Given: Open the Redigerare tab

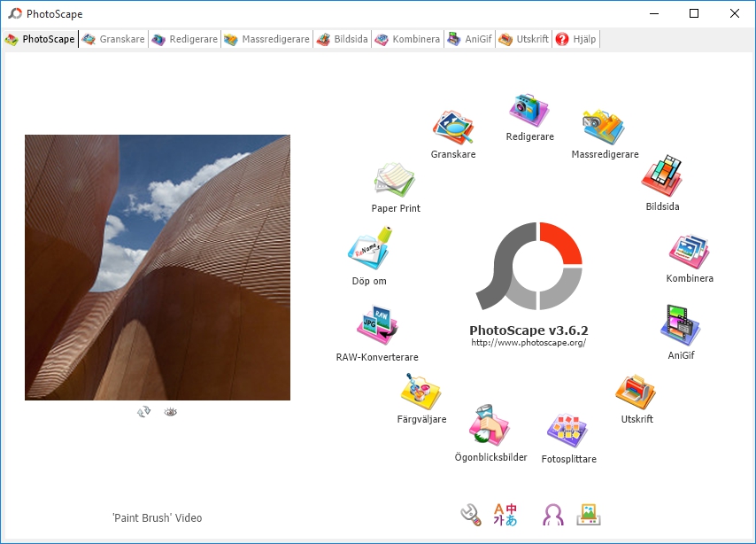Looking at the screenshot, I should (185, 39).
